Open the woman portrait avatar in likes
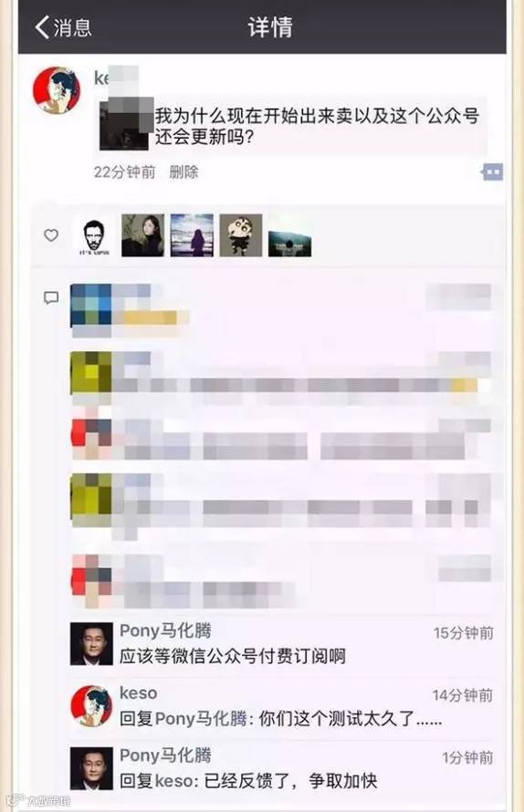This screenshot has height=812, width=524. pos(142,235)
